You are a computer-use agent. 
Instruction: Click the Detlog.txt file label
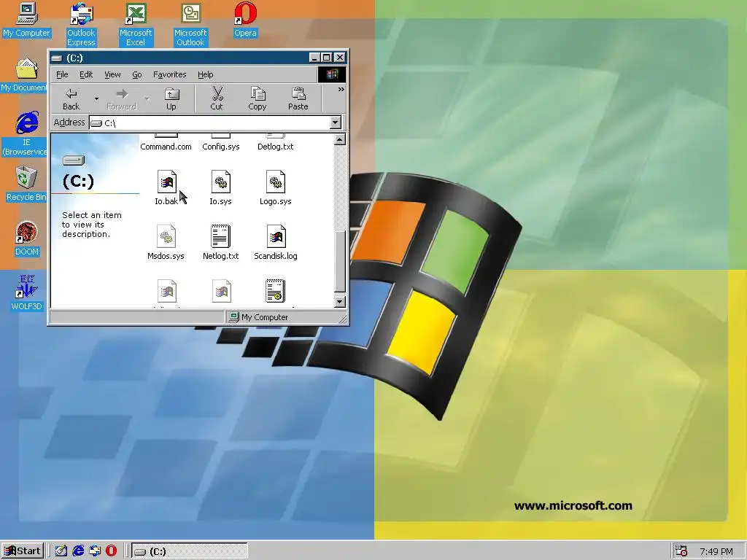coord(275,147)
